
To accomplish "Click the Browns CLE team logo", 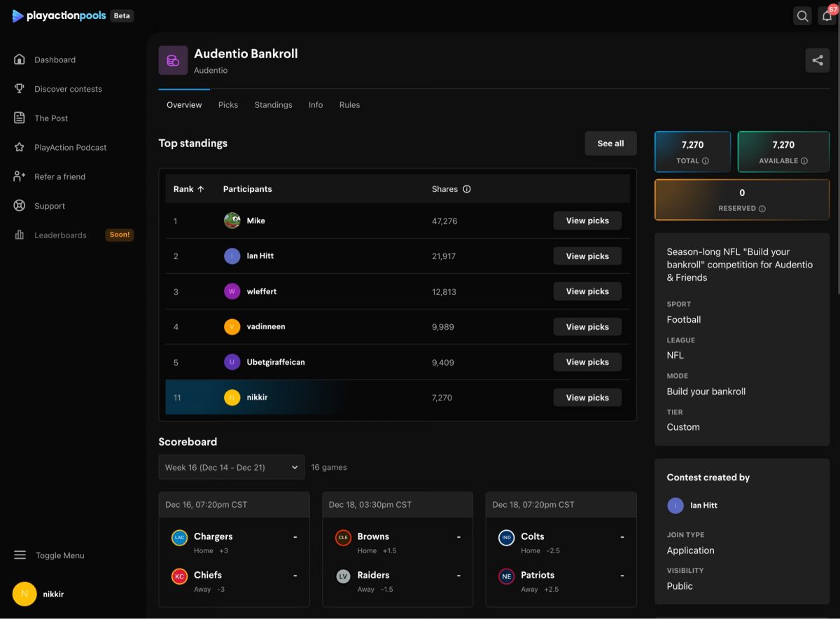I will coord(343,538).
